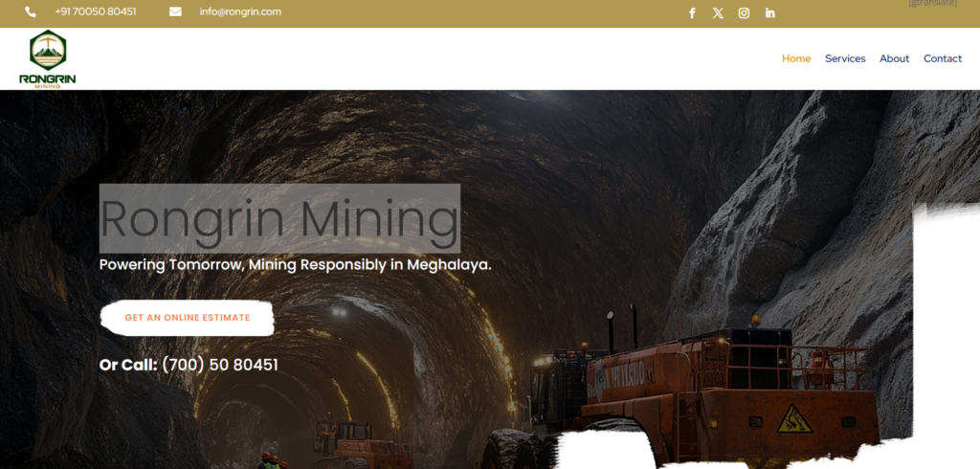Click the tagline Powering Tomorrow, Mining Responsibly
The width and height of the screenshot is (980, 469).
[296, 265]
